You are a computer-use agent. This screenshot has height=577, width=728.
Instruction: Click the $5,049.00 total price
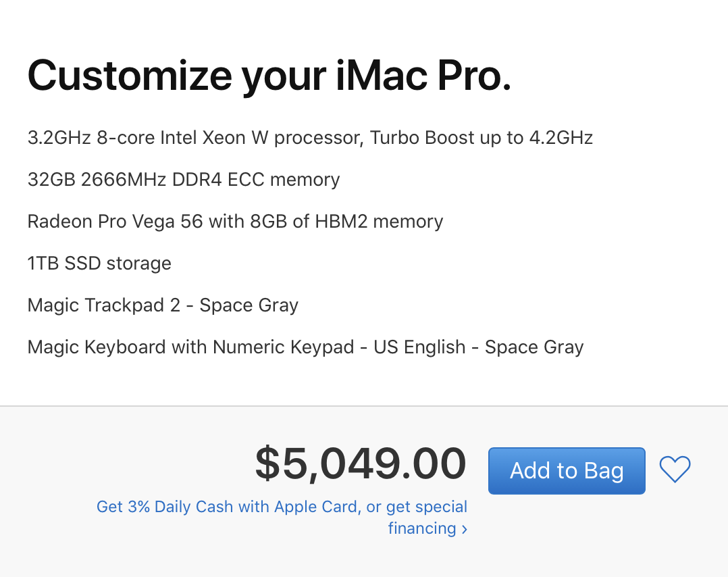click(x=361, y=463)
